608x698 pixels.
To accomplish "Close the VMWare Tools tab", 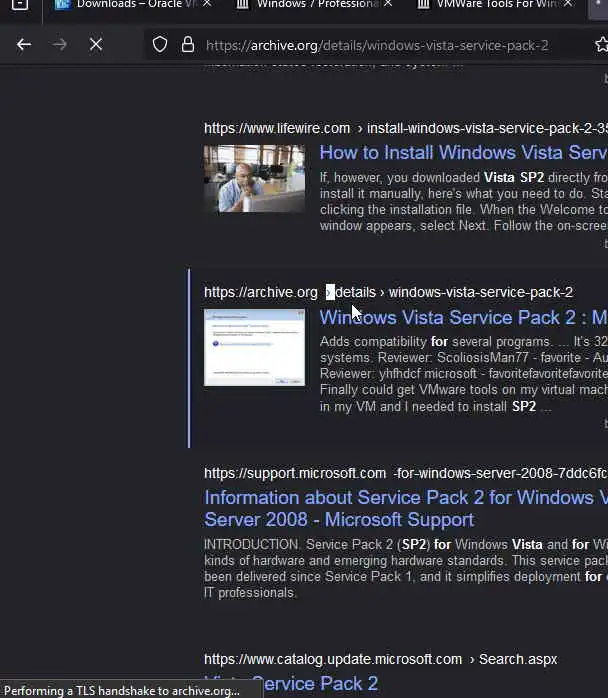I will (x=568, y=4).
